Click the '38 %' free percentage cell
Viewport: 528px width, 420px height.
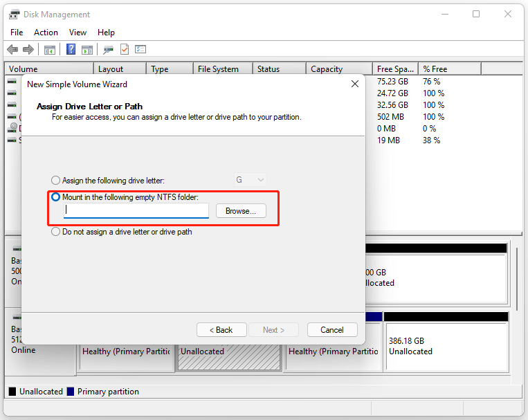432,140
